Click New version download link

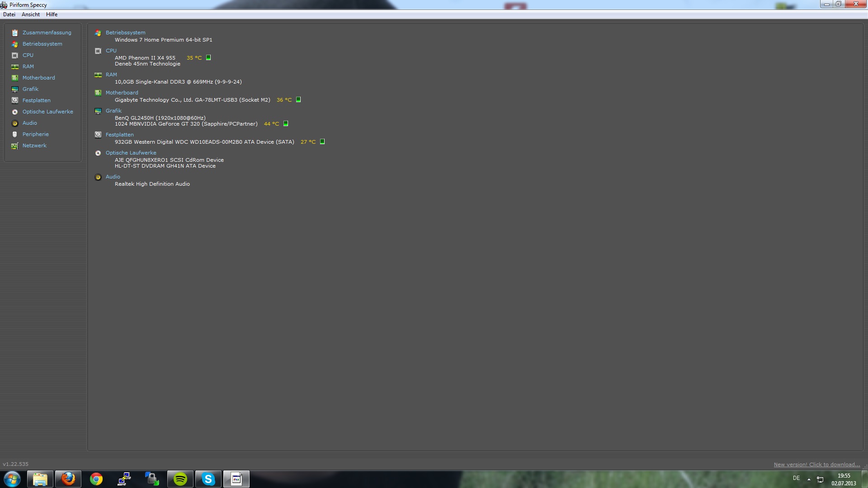click(x=817, y=465)
